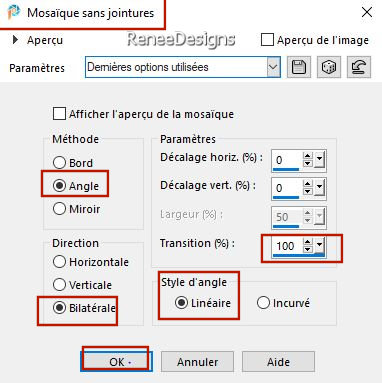Click the reset to default arrow icon
The height and width of the screenshot is (383, 382).
point(359,67)
